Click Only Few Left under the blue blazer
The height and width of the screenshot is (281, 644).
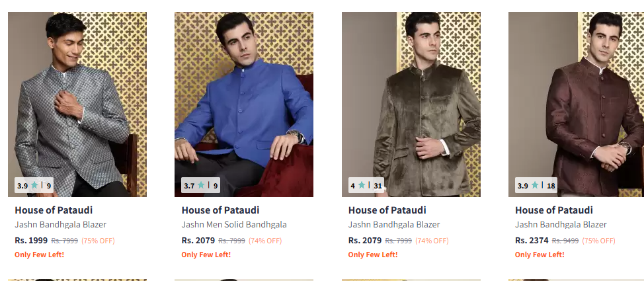click(x=206, y=255)
